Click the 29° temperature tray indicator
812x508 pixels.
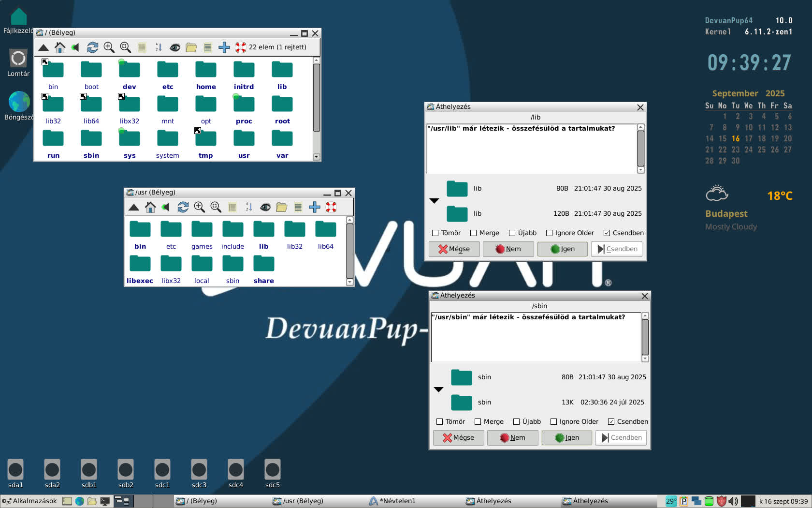tap(671, 501)
